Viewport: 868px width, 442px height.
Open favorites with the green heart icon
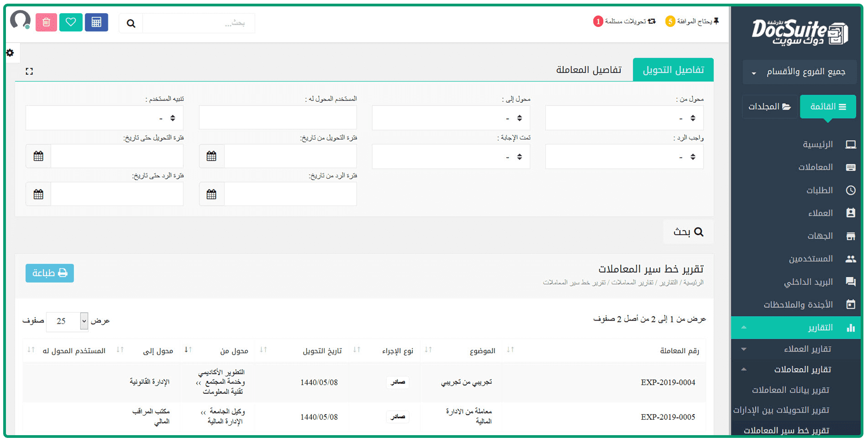click(x=71, y=22)
